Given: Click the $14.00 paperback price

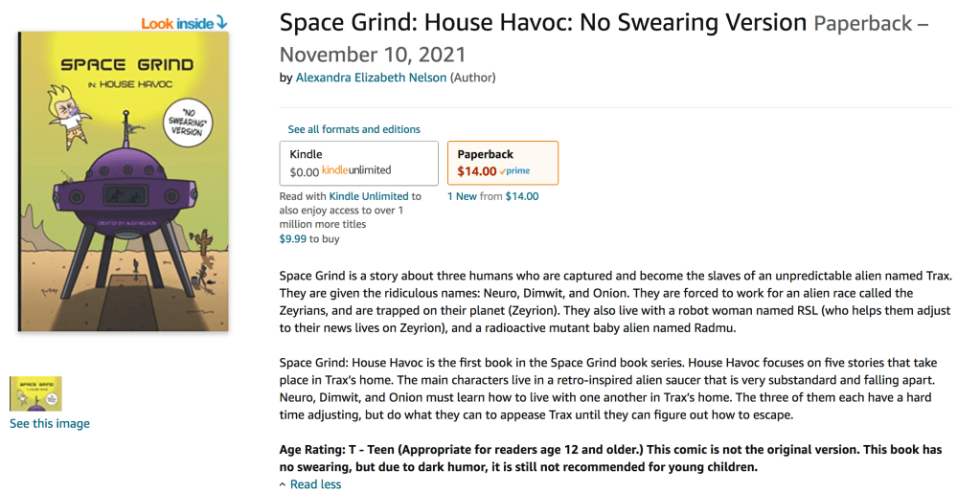Looking at the screenshot, I should pos(476,171).
